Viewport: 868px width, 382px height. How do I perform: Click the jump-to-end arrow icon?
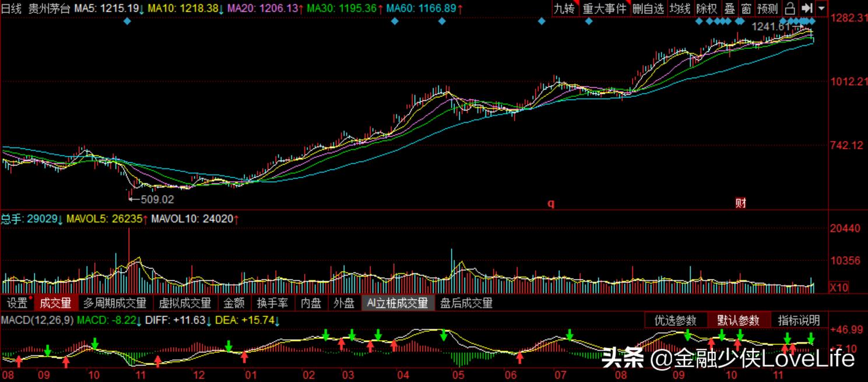click(806, 9)
